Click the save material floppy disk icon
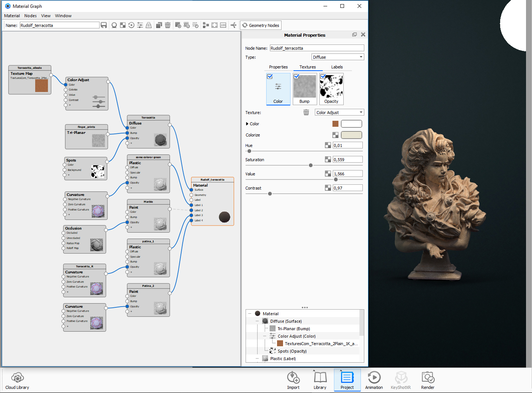Viewport: 532px width, 393px height. (x=104, y=25)
